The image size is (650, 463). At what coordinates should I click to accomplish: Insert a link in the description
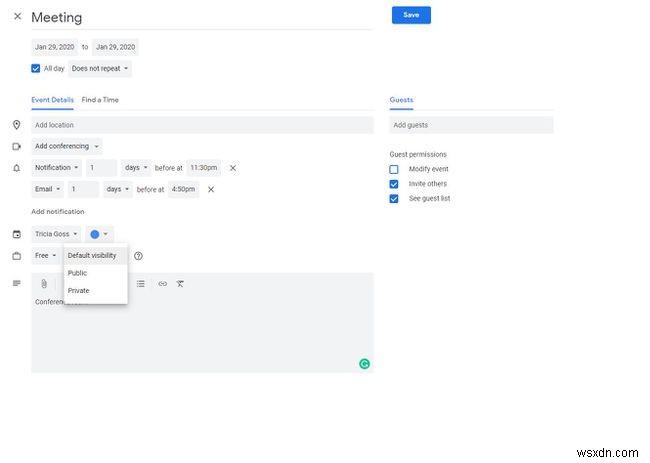(162, 284)
